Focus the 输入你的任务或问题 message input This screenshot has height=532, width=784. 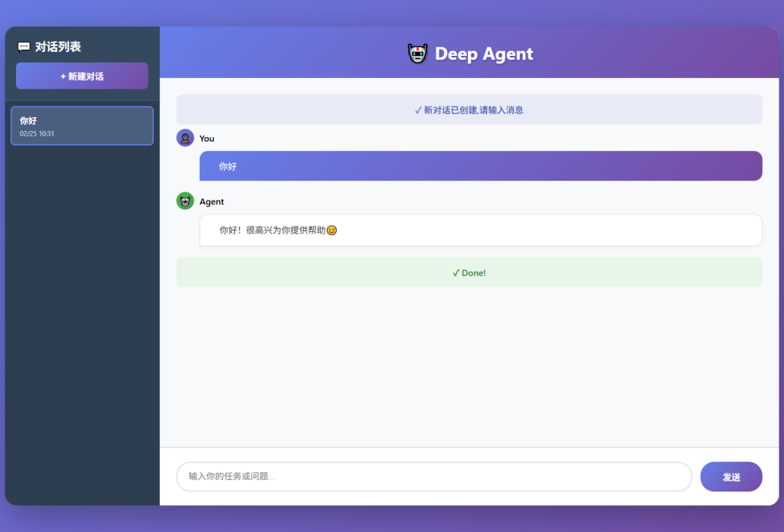coord(433,476)
